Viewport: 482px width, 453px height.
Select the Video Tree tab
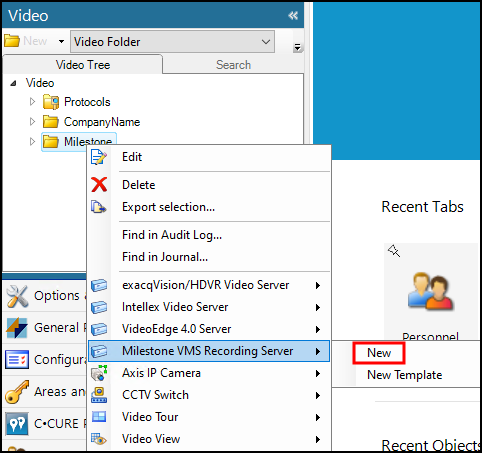click(83, 65)
